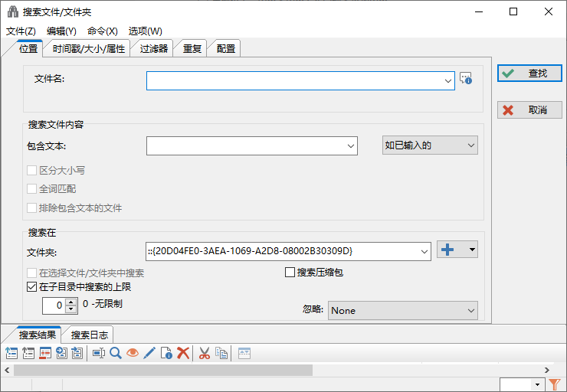Expand the 文件夹 path dropdown list

pos(425,250)
